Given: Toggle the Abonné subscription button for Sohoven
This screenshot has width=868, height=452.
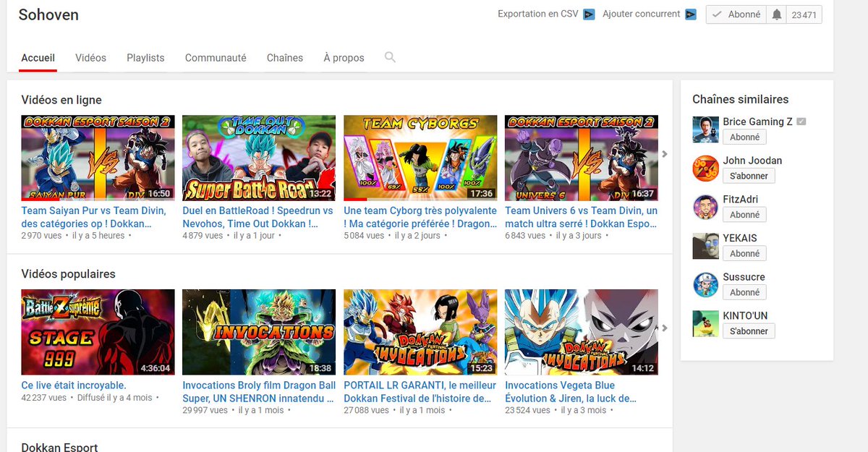Looking at the screenshot, I should (x=736, y=14).
